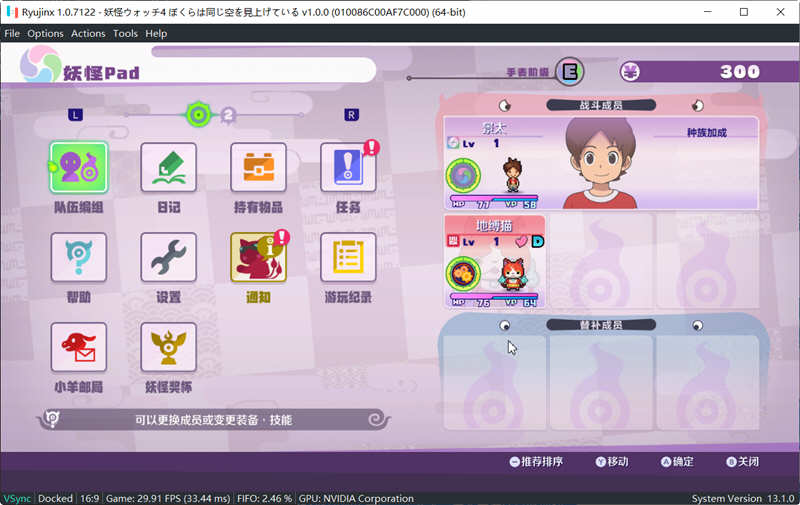Click the money amount 300
This screenshot has height=505, width=800.
coord(740,71)
